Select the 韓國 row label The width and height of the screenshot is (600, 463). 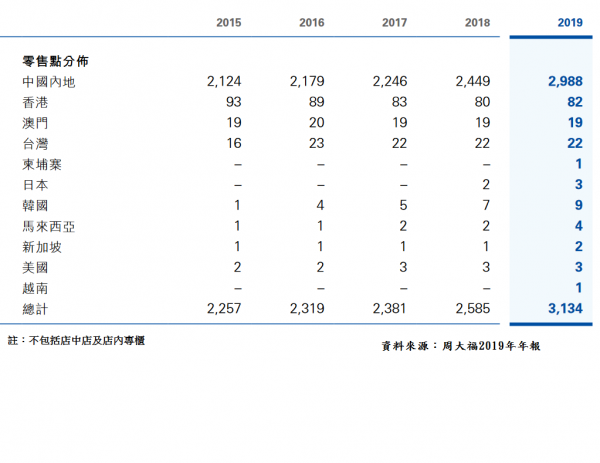(35, 206)
